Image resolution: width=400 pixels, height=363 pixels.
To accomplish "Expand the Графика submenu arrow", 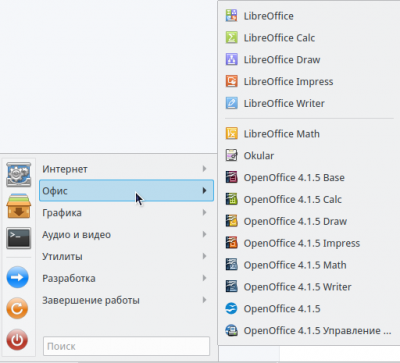I will [x=204, y=213].
